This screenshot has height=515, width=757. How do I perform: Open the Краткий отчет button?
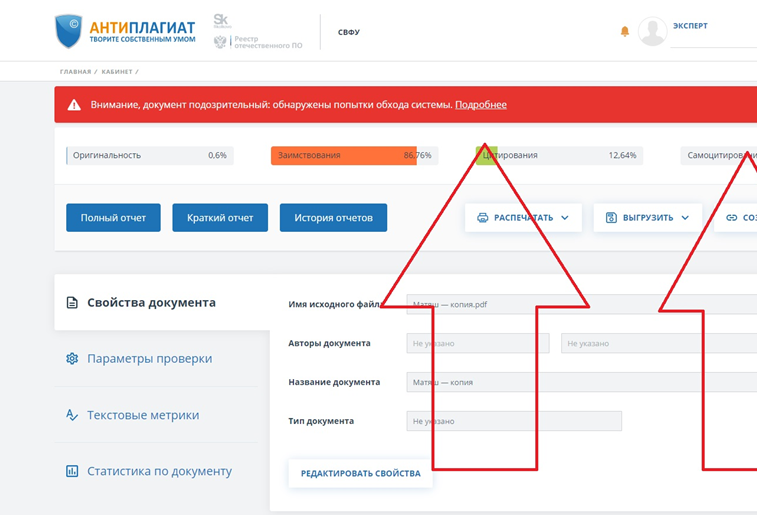pyautogui.click(x=220, y=218)
